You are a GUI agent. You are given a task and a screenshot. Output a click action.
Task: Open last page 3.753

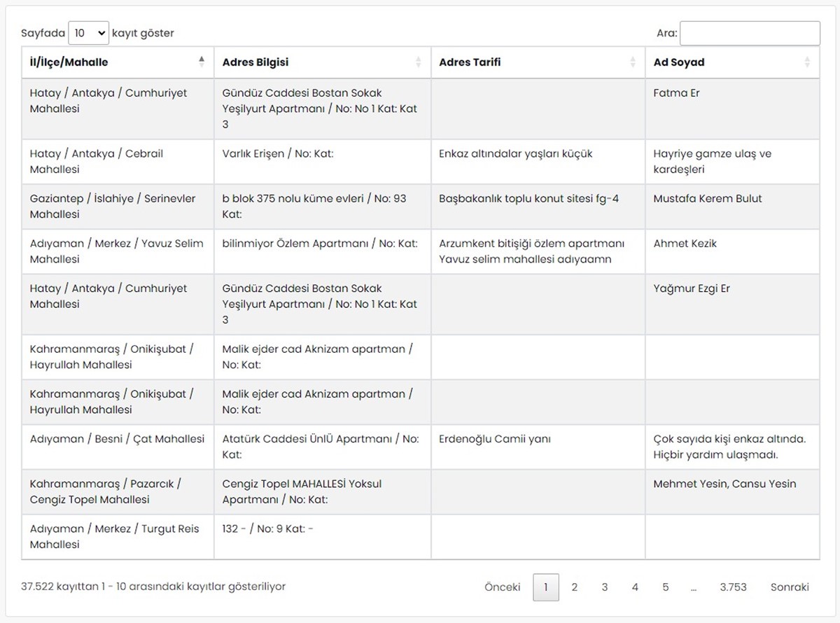[x=733, y=587]
